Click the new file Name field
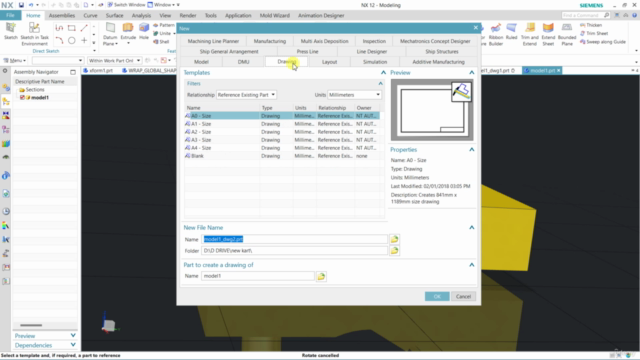The width and height of the screenshot is (640, 360). coord(294,239)
